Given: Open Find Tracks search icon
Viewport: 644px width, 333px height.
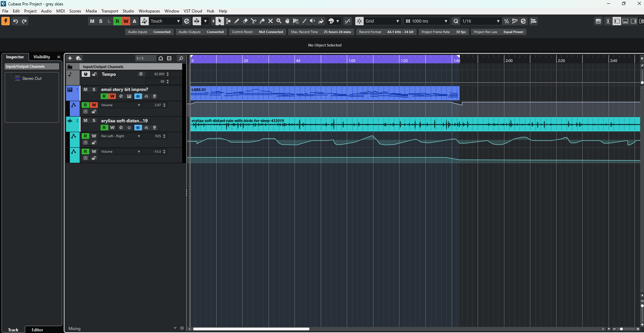Looking at the screenshot, I should coord(181,58).
